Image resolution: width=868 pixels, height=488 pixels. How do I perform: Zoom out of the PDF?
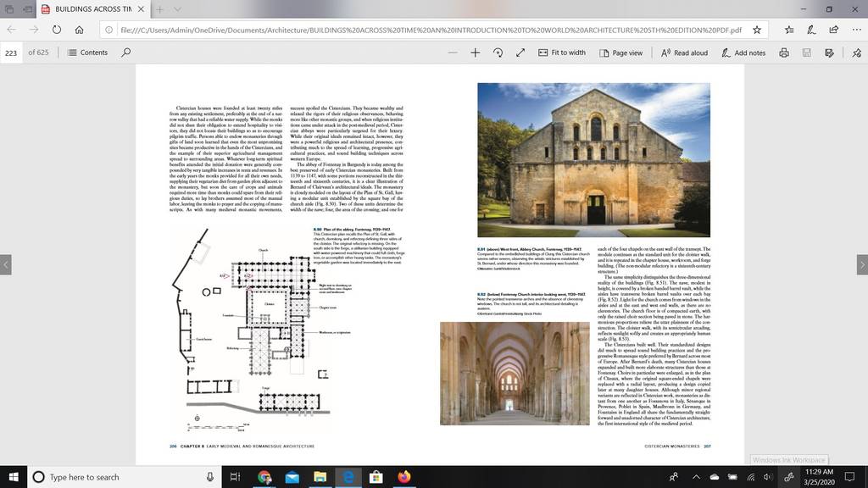pos(453,53)
